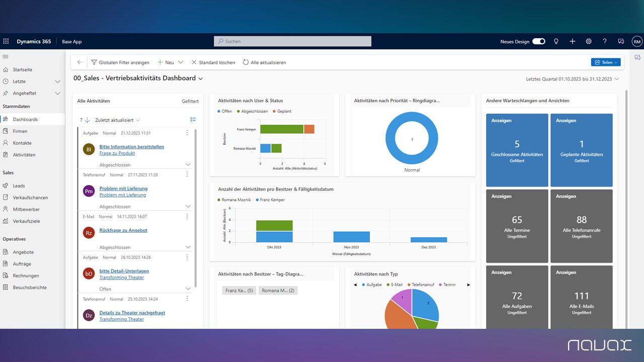Open the Frage zu Produkt link
Screen dimensions: 644x362
click(x=117, y=153)
